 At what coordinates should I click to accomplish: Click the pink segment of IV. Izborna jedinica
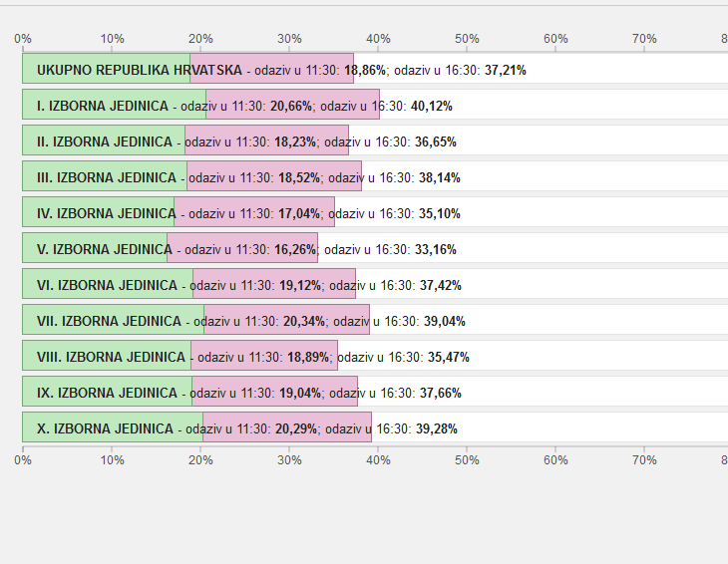[x=254, y=212]
